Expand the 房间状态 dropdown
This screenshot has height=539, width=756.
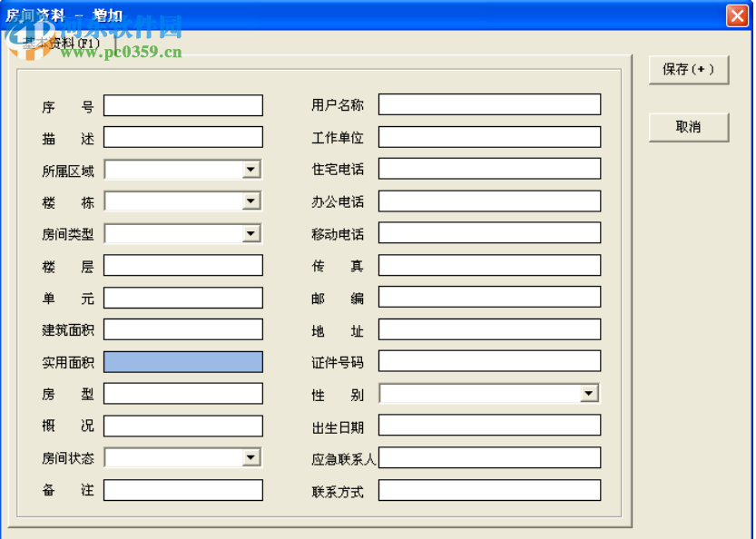252,456
